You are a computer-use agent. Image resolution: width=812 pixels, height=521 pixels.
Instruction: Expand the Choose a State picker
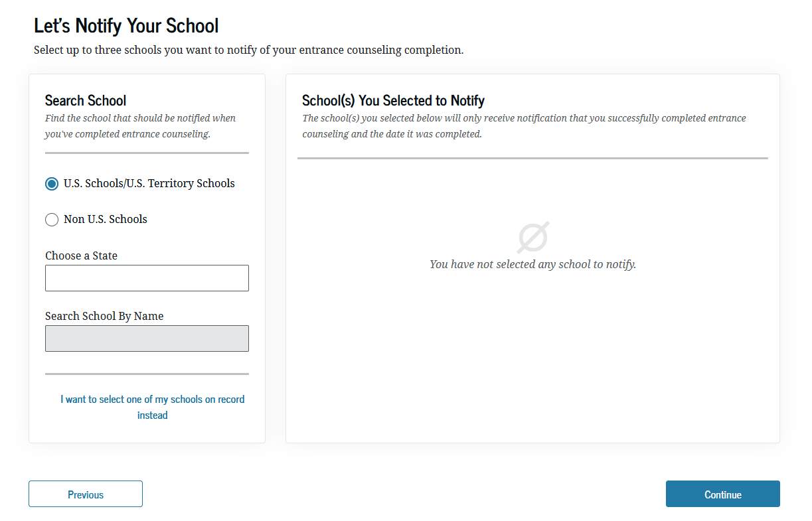[147, 277]
